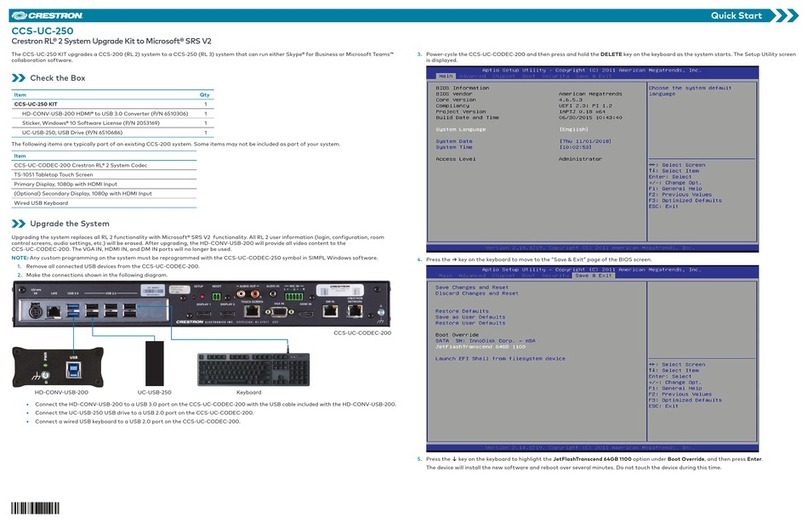The height and width of the screenshot is (523, 808).
Task: Click 'F1: General Help' in the second BIOS screen
Action: [x=676, y=388]
